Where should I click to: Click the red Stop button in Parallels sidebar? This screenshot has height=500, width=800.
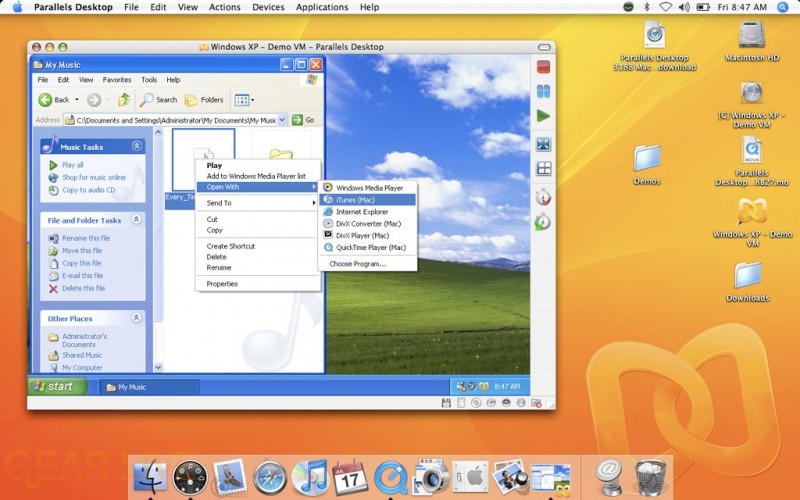(x=543, y=67)
